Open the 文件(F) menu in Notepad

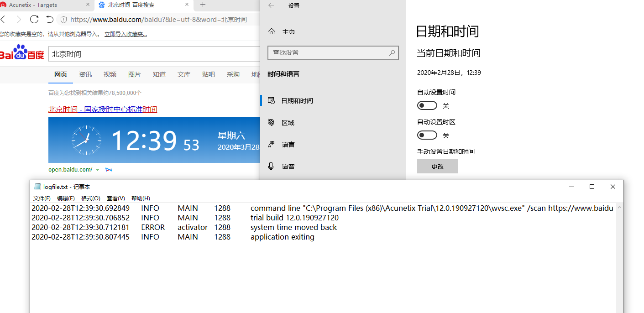click(x=42, y=198)
